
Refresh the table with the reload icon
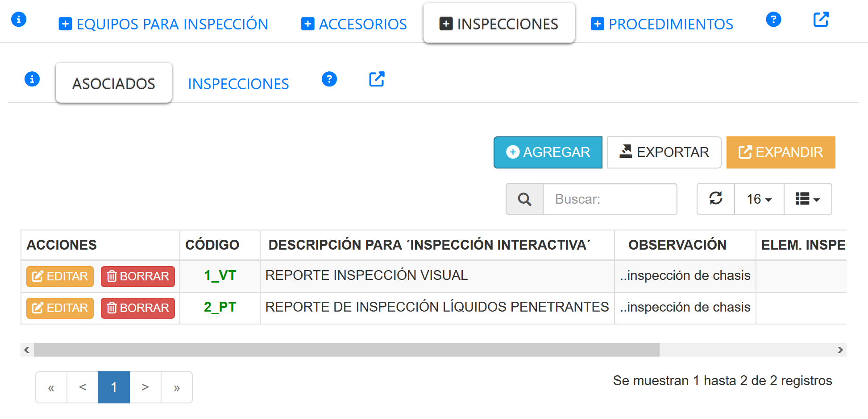tap(716, 199)
